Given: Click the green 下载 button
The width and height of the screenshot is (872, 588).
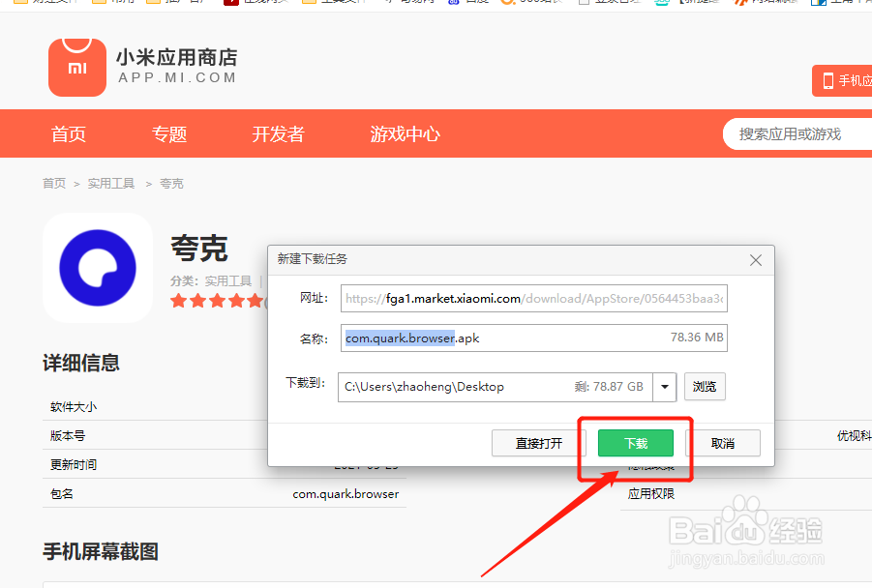Looking at the screenshot, I should point(636,443).
